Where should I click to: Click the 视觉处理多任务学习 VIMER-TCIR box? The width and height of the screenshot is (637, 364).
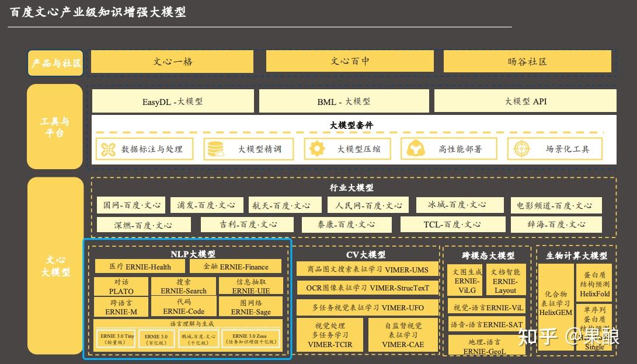pos(330,335)
